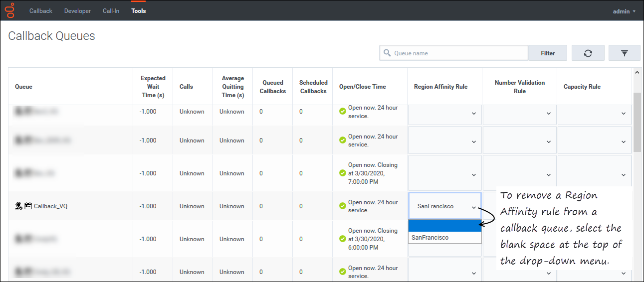Screen dimensions: 644x282
Task: Click the vertical table scrollbar thumb
Action: coord(637,122)
